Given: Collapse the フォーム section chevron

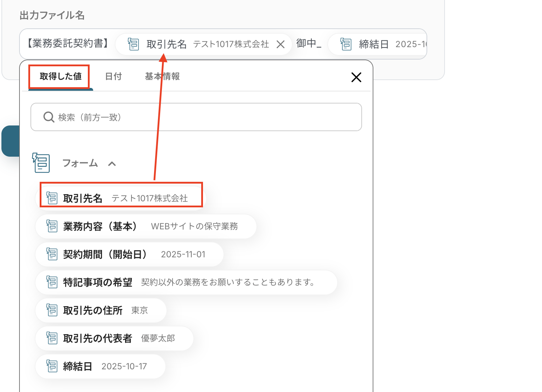Looking at the screenshot, I should pos(112,163).
